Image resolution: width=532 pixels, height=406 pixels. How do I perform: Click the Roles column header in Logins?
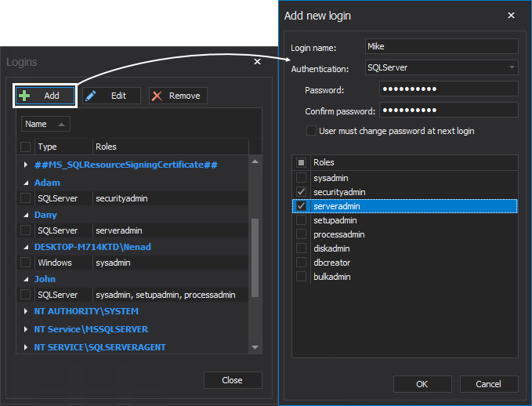click(171, 147)
